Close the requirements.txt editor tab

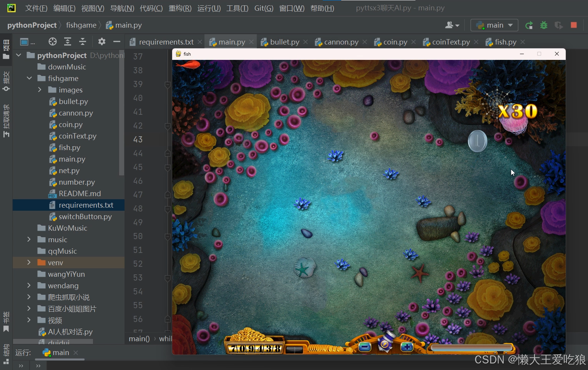[x=200, y=42]
